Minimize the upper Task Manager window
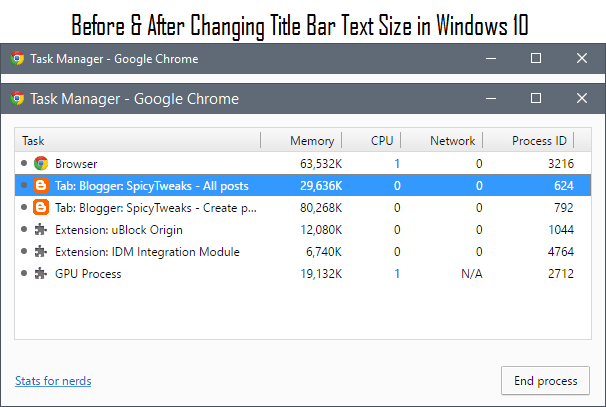Screen dimensions: 606x407 pyautogui.click(x=491, y=58)
